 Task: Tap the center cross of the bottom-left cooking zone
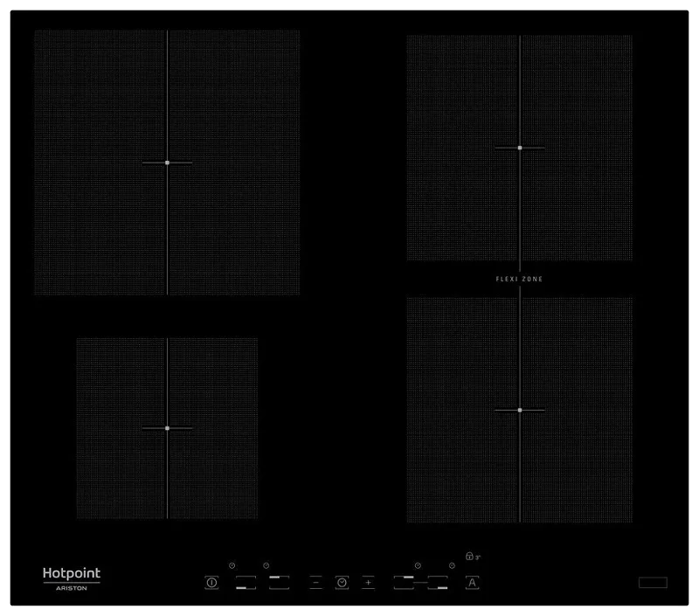point(166,429)
